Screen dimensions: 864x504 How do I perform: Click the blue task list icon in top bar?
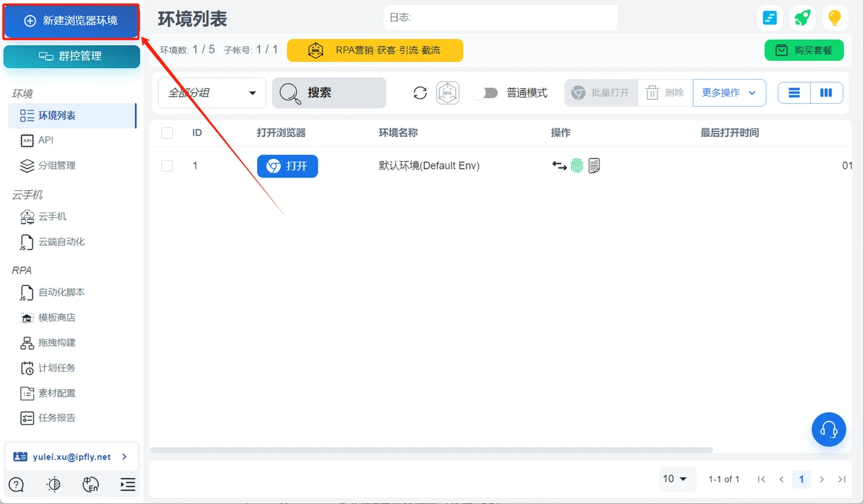769,18
